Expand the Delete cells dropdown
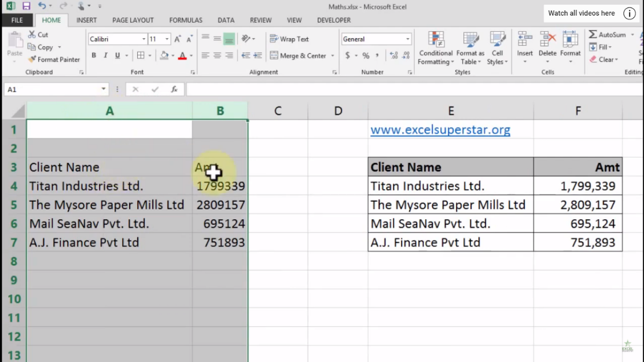The height and width of the screenshot is (362, 644). coord(547,62)
